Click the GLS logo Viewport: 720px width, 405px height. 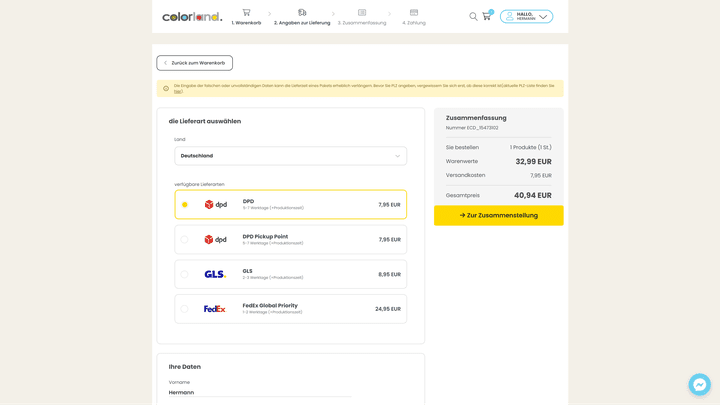(x=215, y=274)
